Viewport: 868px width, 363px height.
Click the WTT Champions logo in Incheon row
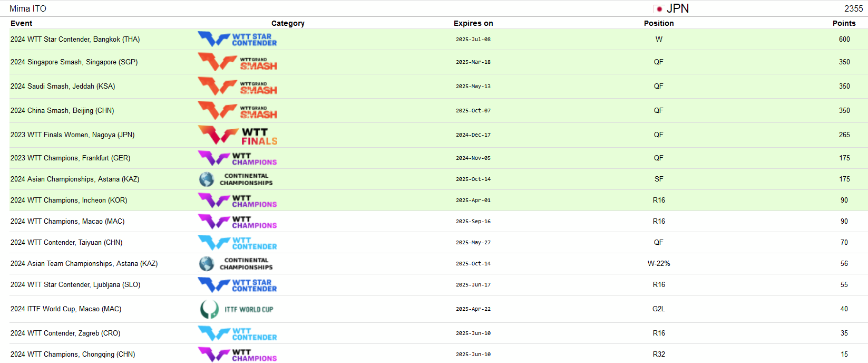[x=237, y=200]
